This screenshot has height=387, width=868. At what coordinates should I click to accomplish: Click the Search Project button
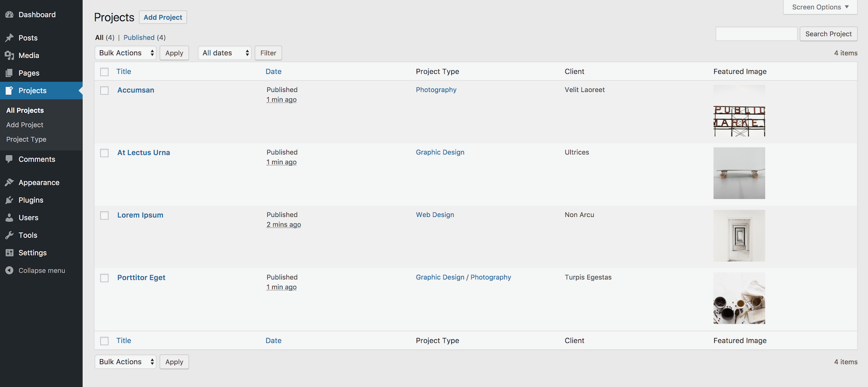pyautogui.click(x=829, y=34)
